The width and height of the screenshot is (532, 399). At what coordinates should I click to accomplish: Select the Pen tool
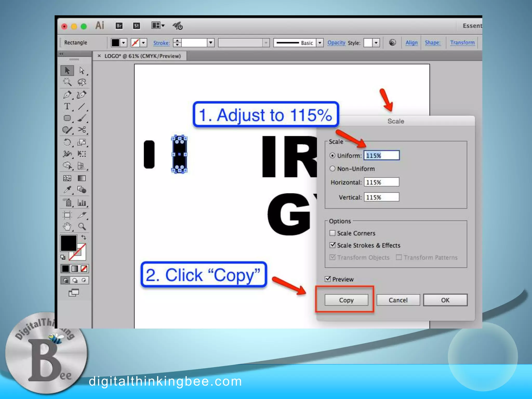coord(67,95)
